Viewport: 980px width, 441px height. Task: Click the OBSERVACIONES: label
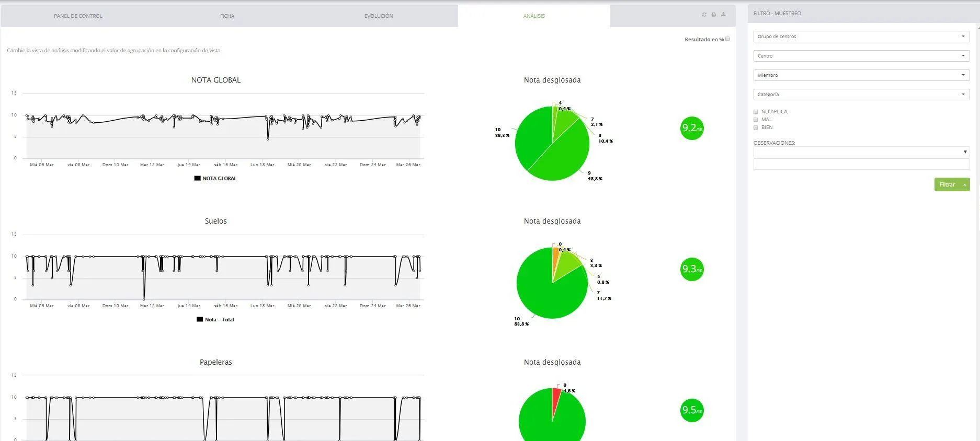774,143
